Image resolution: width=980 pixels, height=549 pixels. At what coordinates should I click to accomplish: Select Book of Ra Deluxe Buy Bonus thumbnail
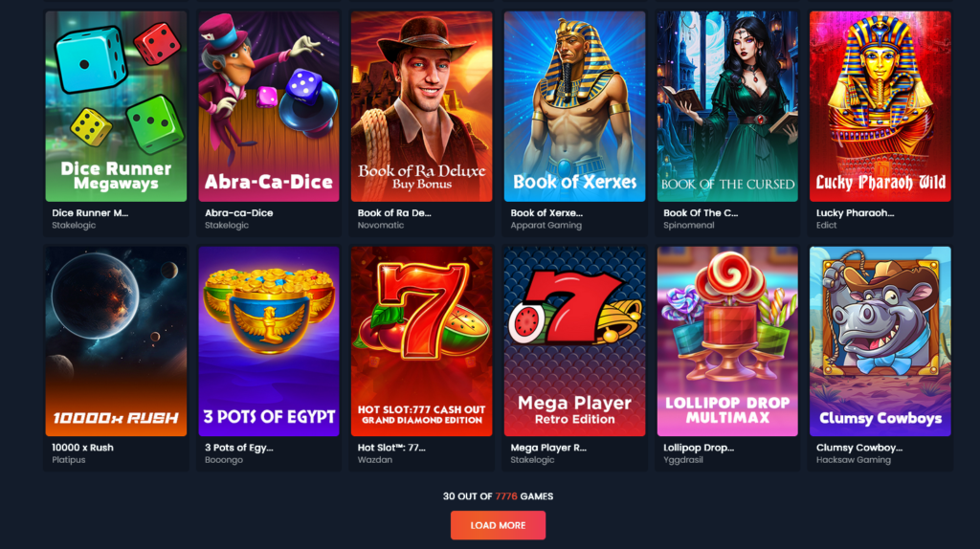click(421, 106)
